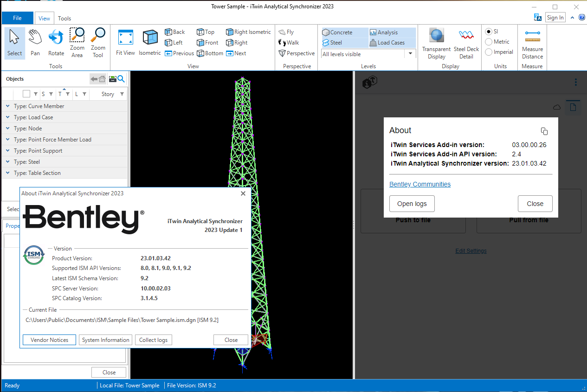Select the SI units radio button
Viewport: 587px width, 392px height.
pos(489,32)
